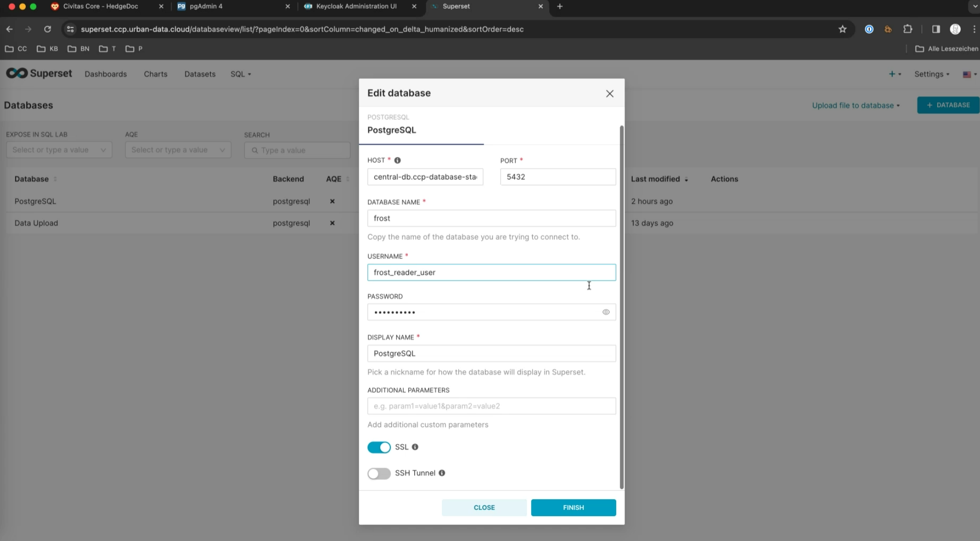This screenshot has width=980, height=541.
Task: Click the Superset logo
Action: tap(39, 73)
